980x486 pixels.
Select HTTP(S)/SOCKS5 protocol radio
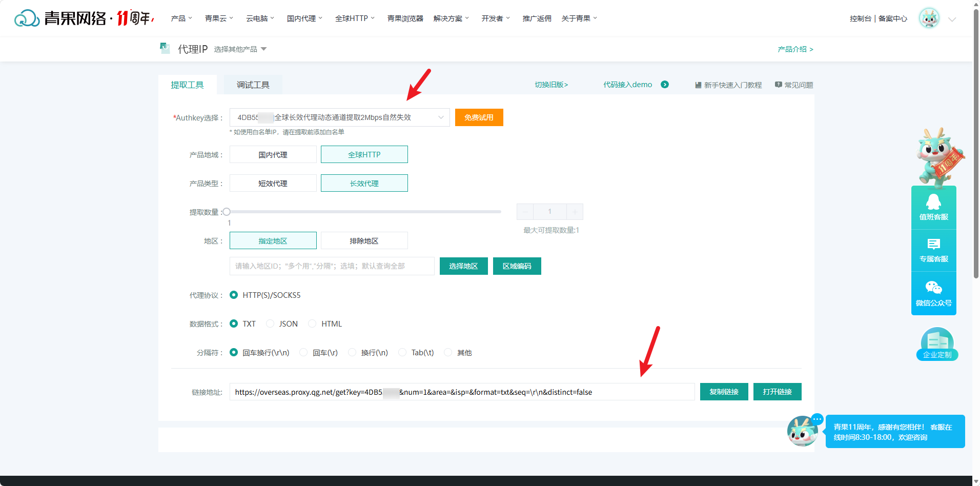click(234, 295)
